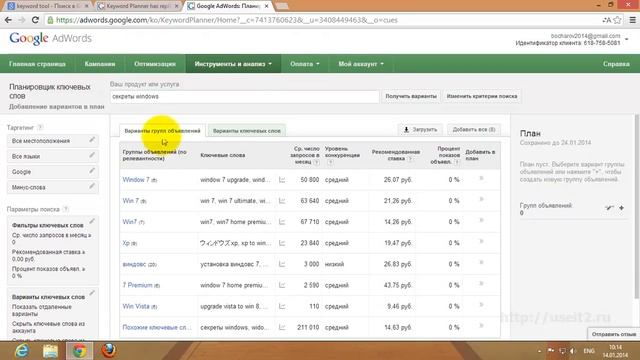Edit Все языки targeting pencil
Viewport: 640px width, 360px height.
[92, 156]
